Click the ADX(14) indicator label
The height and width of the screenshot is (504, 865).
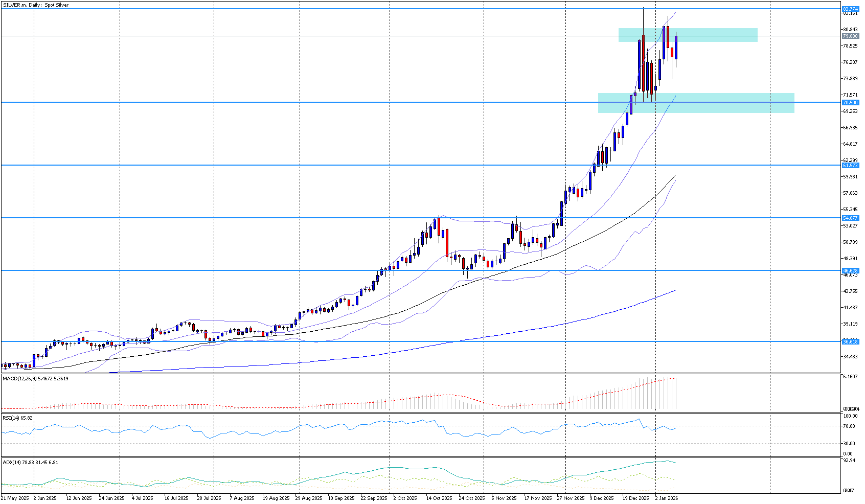pos(30,463)
